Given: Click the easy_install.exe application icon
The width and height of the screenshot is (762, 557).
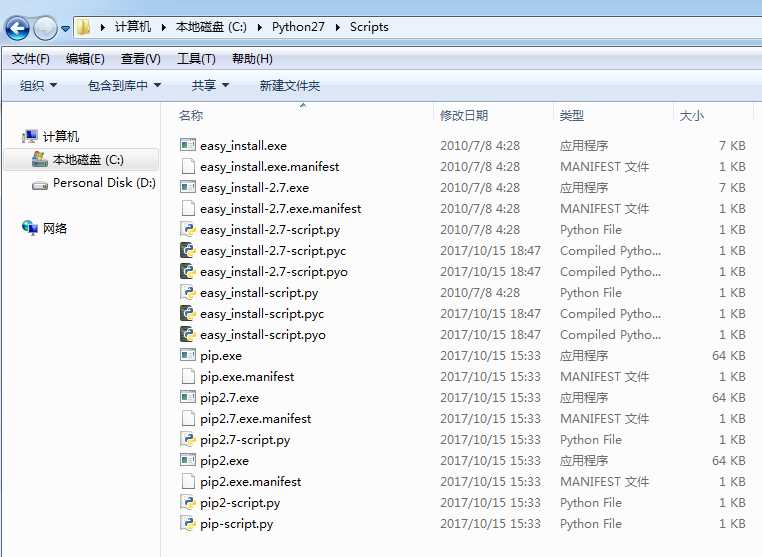Looking at the screenshot, I should [x=188, y=145].
